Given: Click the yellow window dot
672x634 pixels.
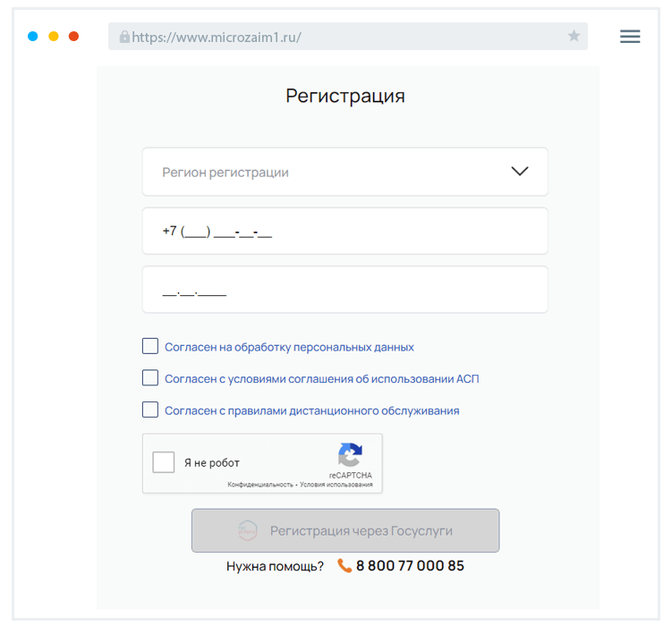Looking at the screenshot, I should (x=54, y=37).
